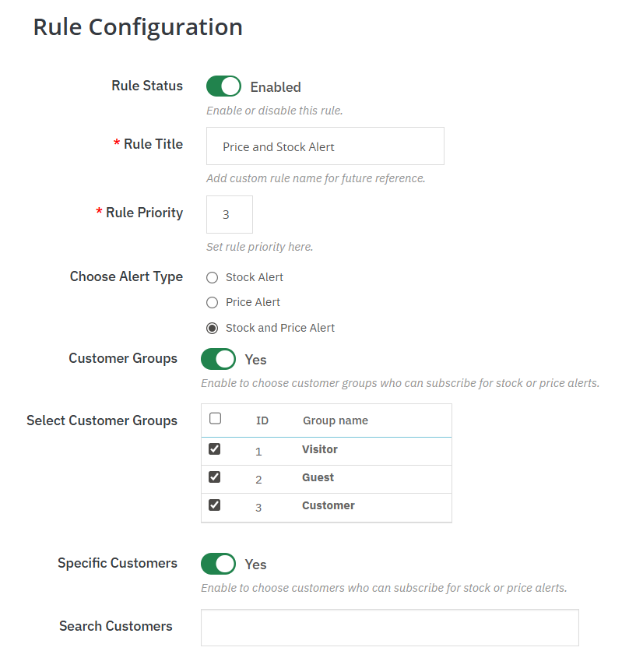Viewport: 636px width, 672px height.
Task: Click the Group name column header
Action: [x=335, y=420]
